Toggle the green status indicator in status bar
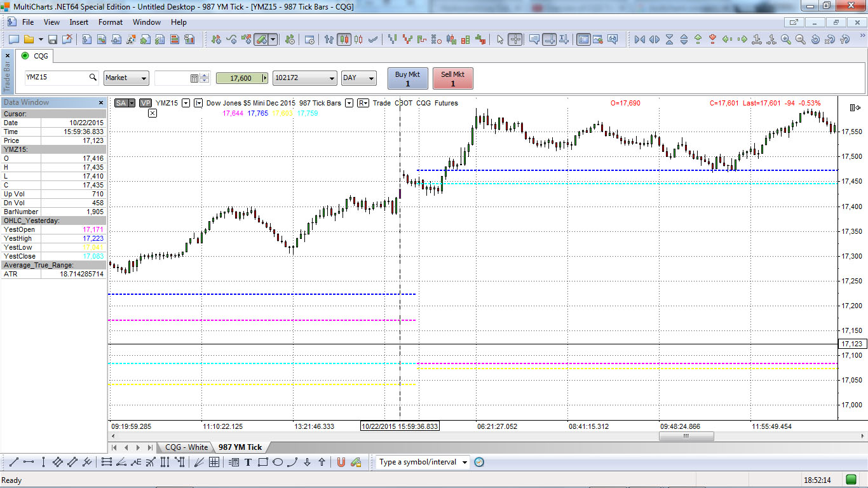The image size is (868, 488). pyautogui.click(x=851, y=480)
